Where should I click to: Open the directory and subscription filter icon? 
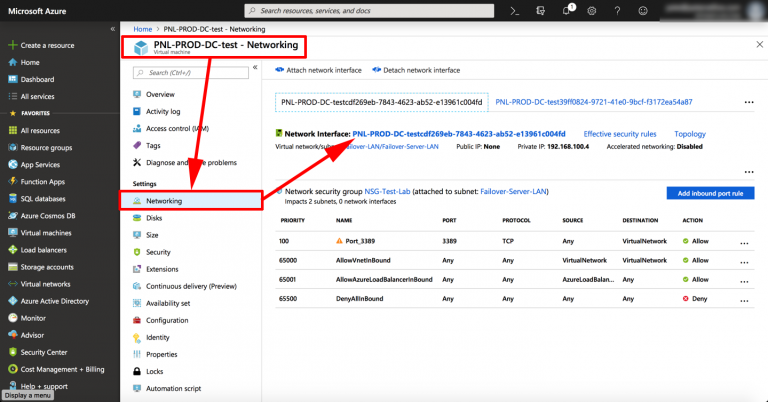[x=540, y=11]
